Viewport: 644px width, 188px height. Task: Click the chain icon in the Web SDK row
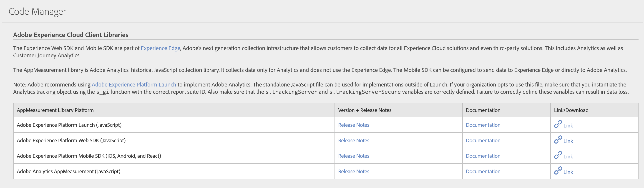click(x=558, y=140)
